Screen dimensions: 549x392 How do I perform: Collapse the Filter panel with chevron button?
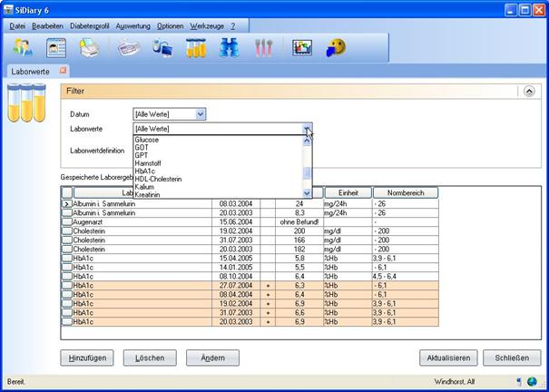(x=529, y=92)
